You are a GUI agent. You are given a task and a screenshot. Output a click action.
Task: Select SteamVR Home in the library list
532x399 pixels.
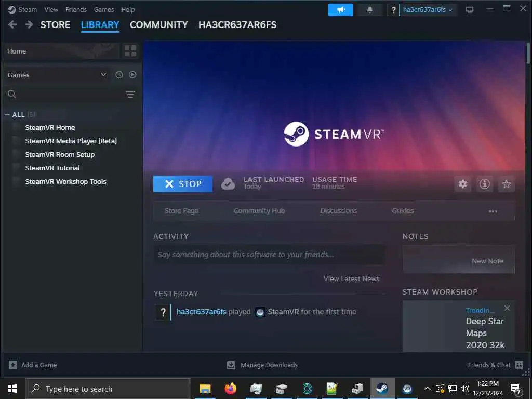click(50, 128)
